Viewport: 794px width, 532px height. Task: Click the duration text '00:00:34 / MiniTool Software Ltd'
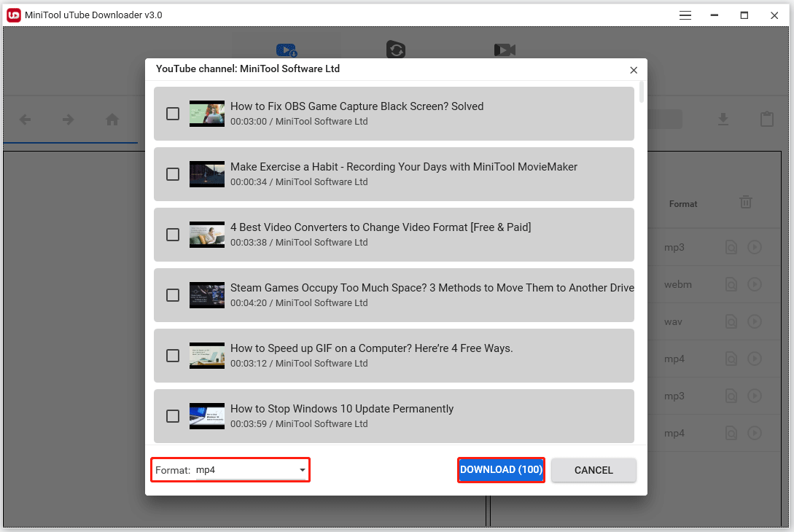pos(299,181)
